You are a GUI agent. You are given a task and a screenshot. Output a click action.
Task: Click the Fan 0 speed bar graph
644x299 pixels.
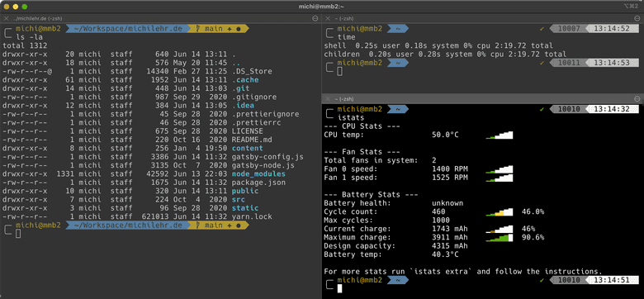click(500, 169)
